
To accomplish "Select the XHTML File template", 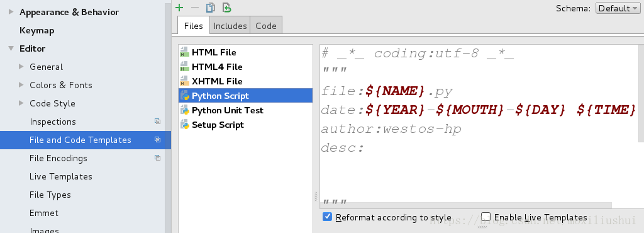I will 245,81.
